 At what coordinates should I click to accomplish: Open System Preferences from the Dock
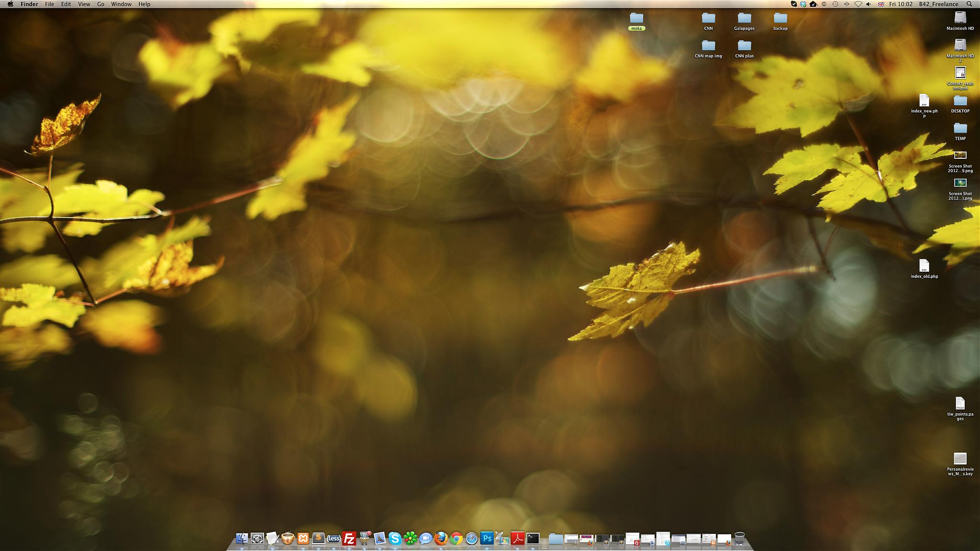(257, 539)
